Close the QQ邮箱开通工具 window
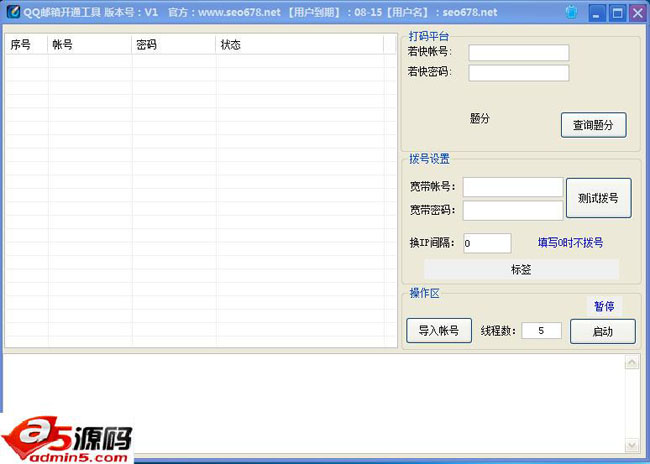This screenshot has height=464, width=650. (638, 13)
